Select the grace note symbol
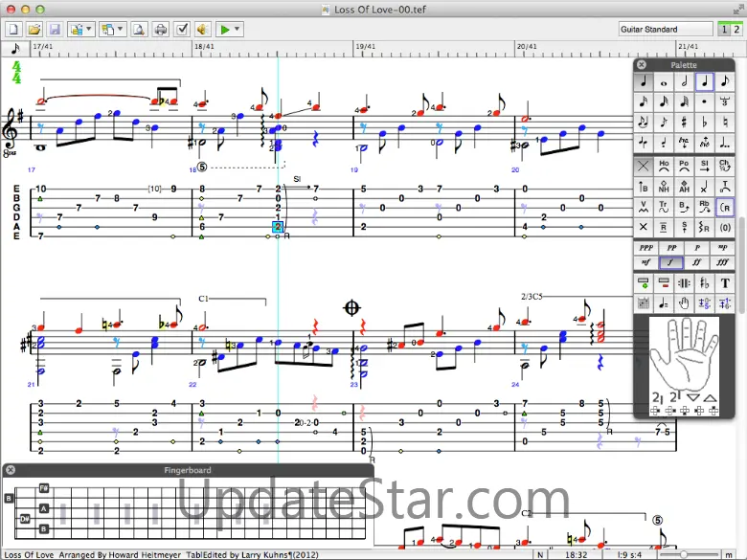This screenshot has width=747, height=560. click(x=664, y=122)
